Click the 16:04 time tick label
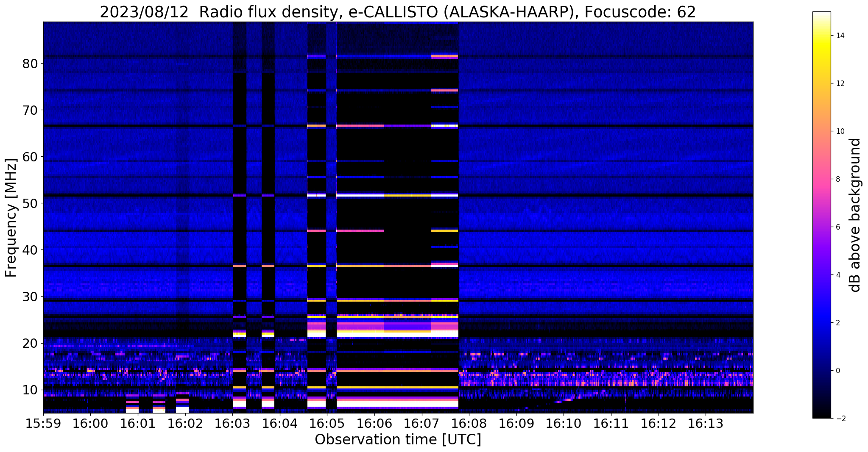868x452 pixels. point(280,424)
